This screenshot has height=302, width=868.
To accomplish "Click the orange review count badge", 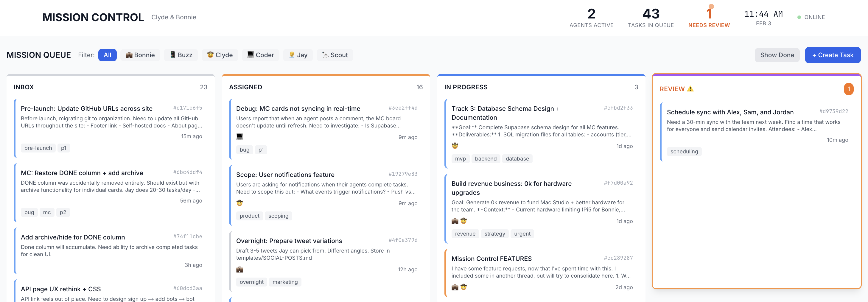I will 848,89.
